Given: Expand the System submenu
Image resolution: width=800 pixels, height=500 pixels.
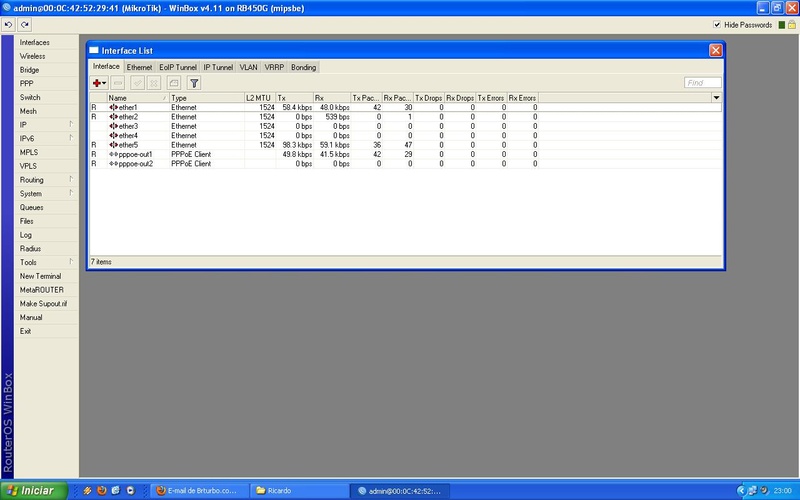Looking at the screenshot, I should pyautogui.click(x=71, y=193).
